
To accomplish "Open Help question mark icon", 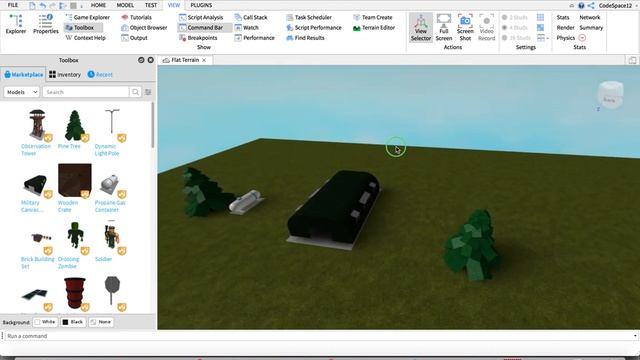I will pos(581,6).
